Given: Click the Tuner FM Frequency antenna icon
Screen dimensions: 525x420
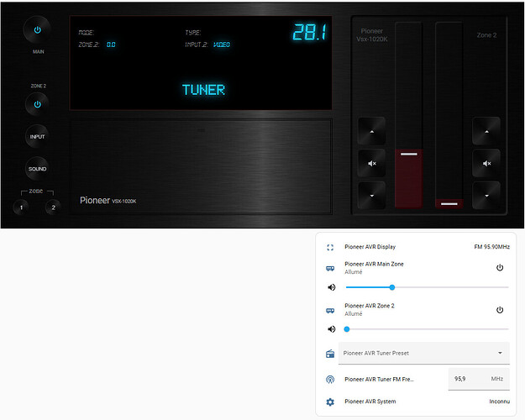Looking at the screenshot, I should point(330,379).
